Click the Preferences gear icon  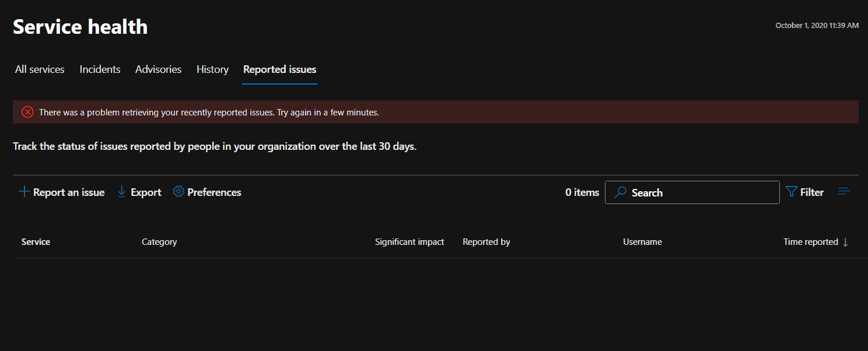coord(178,192)
